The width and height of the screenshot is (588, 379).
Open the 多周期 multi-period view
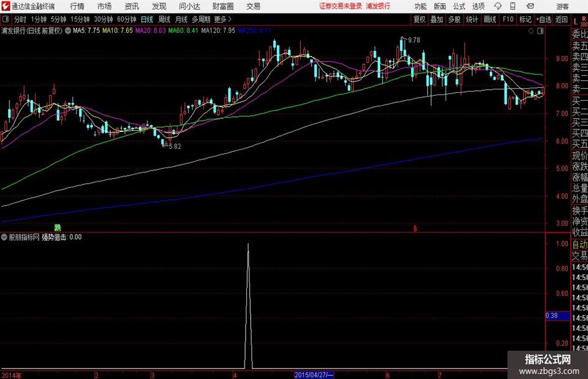coord(201,19)
